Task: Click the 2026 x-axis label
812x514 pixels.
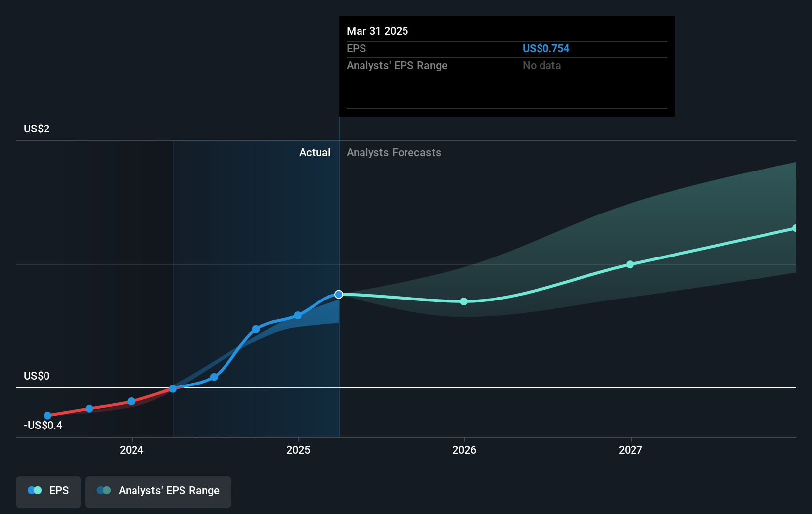Action: (x=464, y=450)
